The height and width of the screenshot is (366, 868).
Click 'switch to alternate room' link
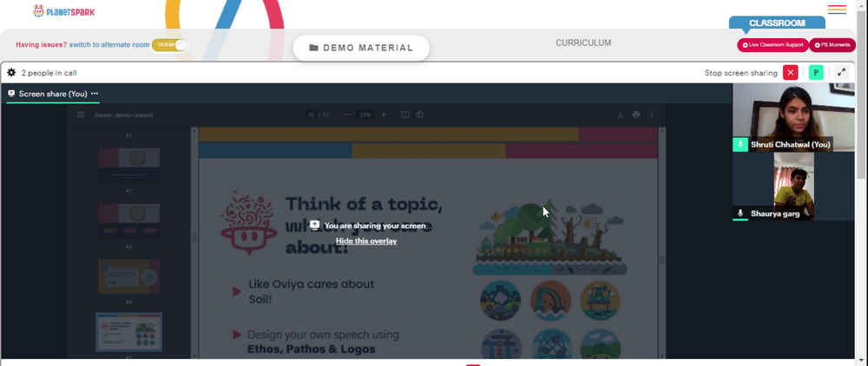[x=109, y=45]
